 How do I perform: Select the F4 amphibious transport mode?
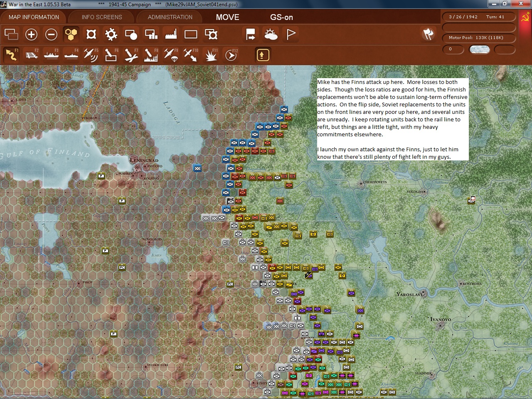coord(71,54)
